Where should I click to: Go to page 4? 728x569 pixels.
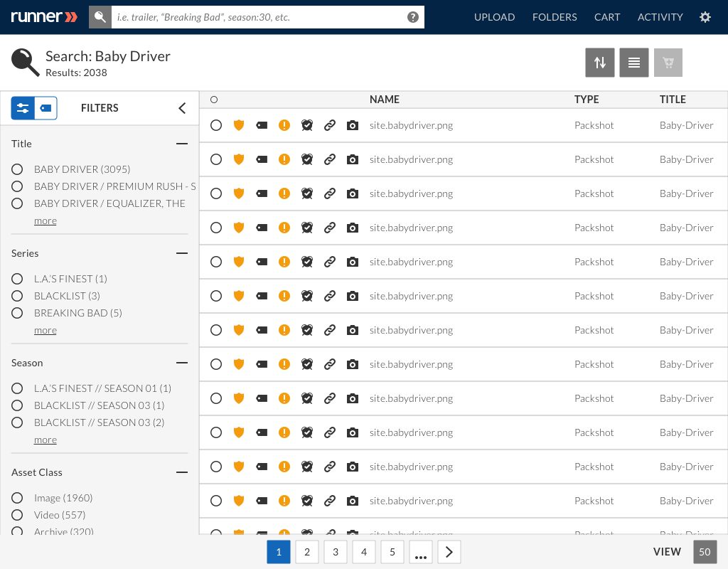point(364,552)
